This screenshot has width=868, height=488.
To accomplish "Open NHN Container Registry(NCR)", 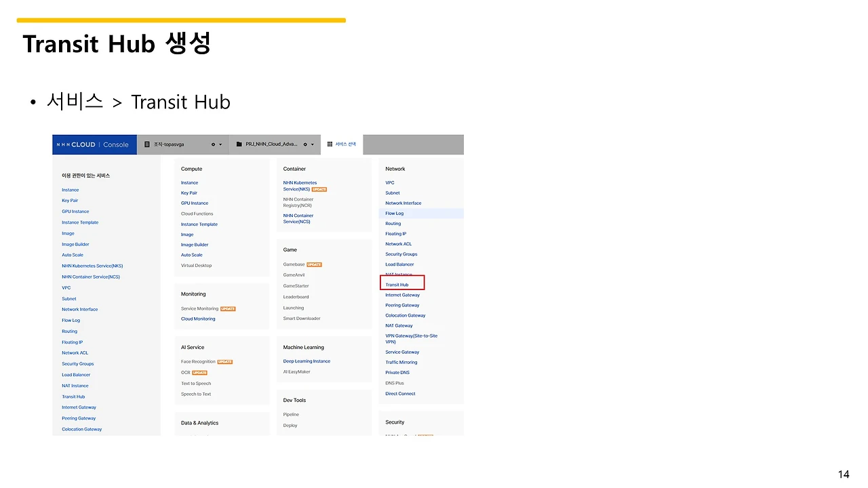I will (x=298, y=202).
